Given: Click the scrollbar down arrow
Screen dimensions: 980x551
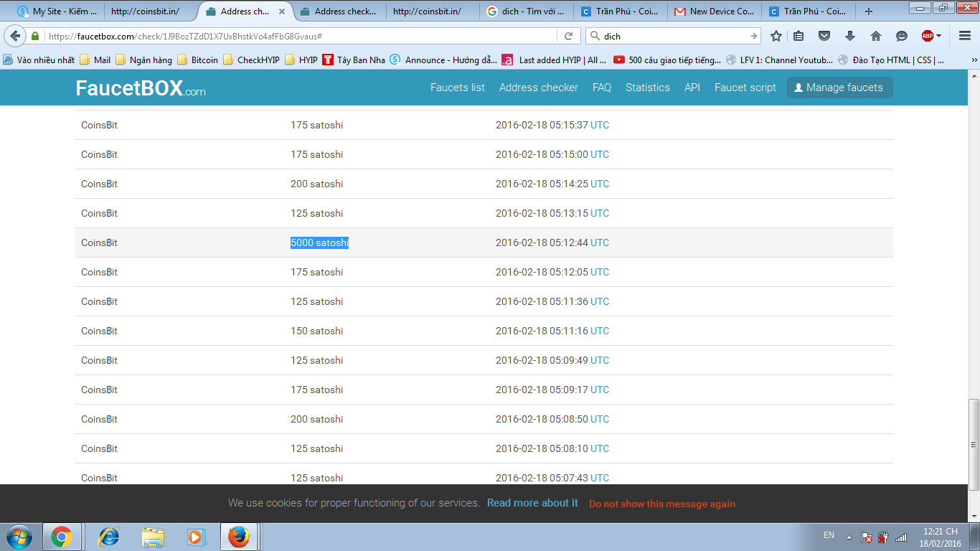Looking at the screenshot, I should (x=974, y=515).
